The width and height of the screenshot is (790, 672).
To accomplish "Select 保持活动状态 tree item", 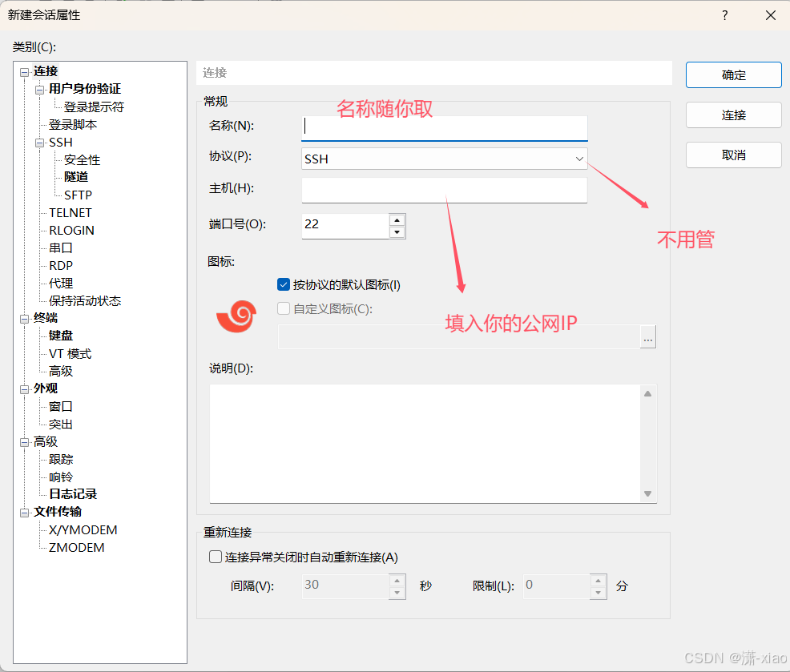I will pos(85,300).
